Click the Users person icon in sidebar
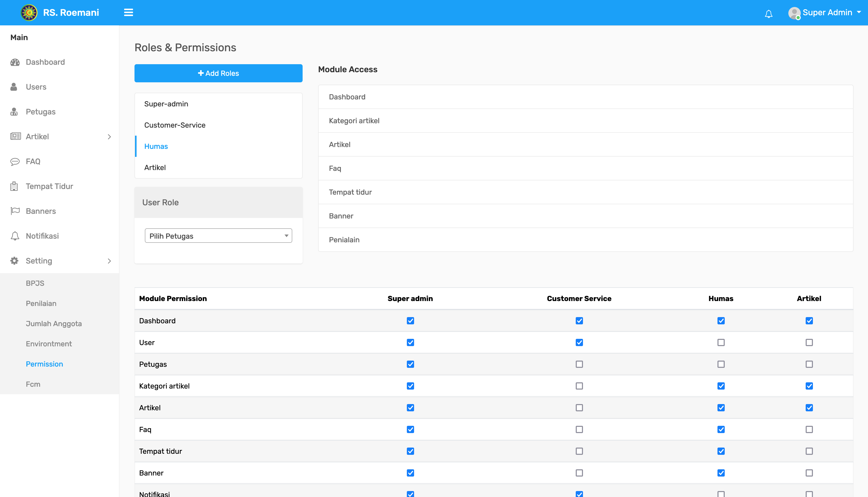 [x=14, y=87]
